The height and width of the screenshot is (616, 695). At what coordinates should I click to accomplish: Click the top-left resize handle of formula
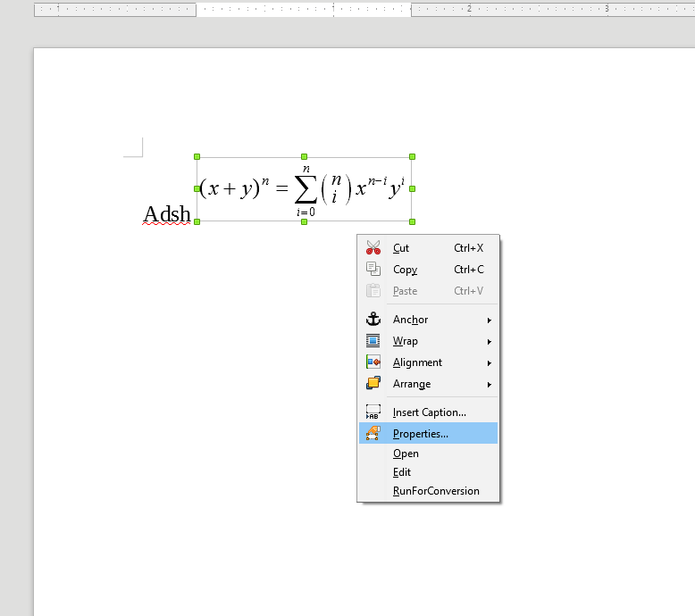tap(197, 157)
